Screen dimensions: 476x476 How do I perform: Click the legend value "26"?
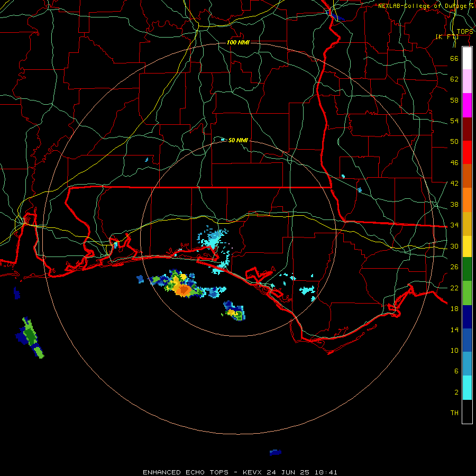pos(454,267)
